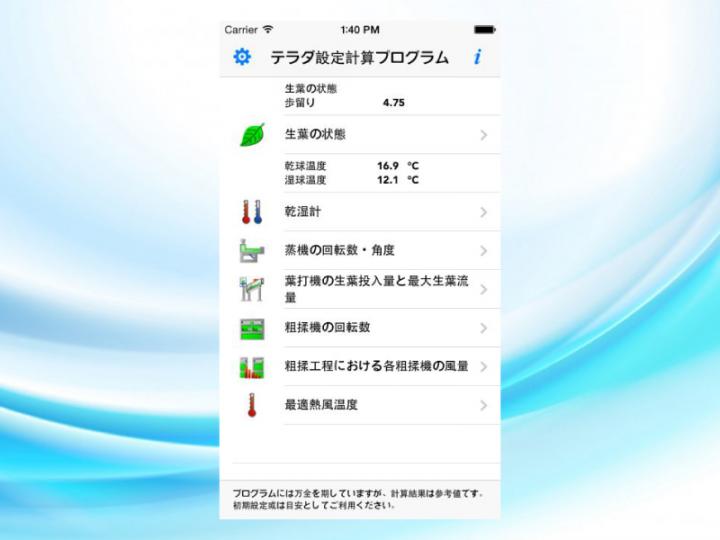Tap the 乾球温度 16.9 °C reading
720x540 pixels.
click(397, 166)
